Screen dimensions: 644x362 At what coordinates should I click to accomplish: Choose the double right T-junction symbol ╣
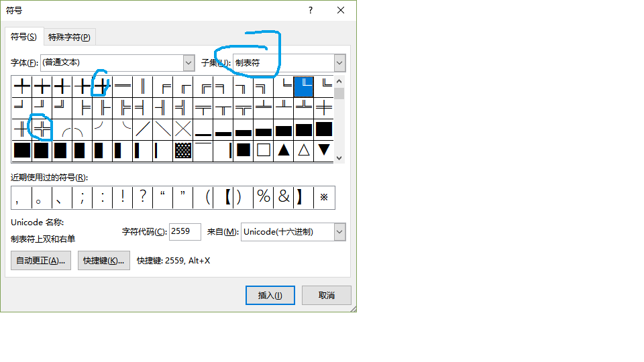click(x=182, y=108)
